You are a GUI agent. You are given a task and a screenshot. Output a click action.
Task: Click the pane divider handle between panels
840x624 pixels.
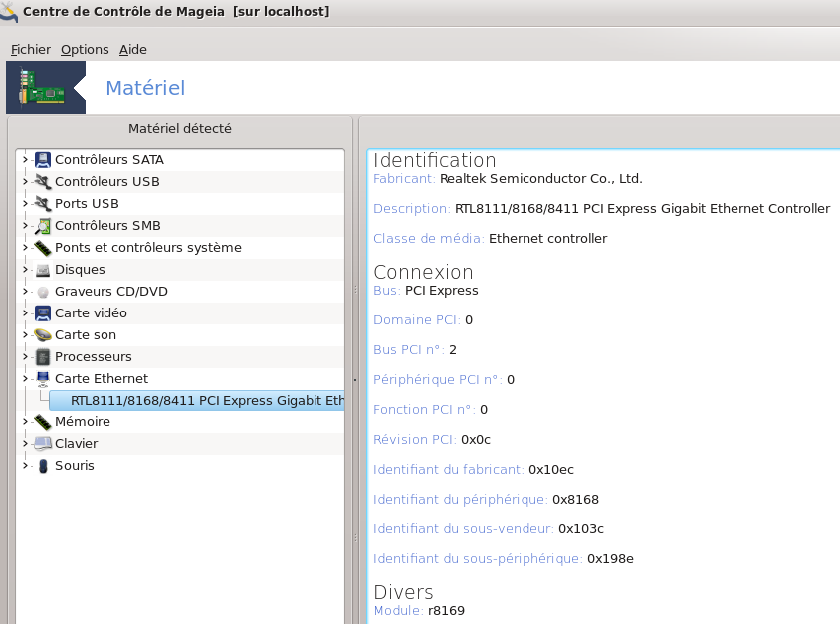tap(355, 378)
